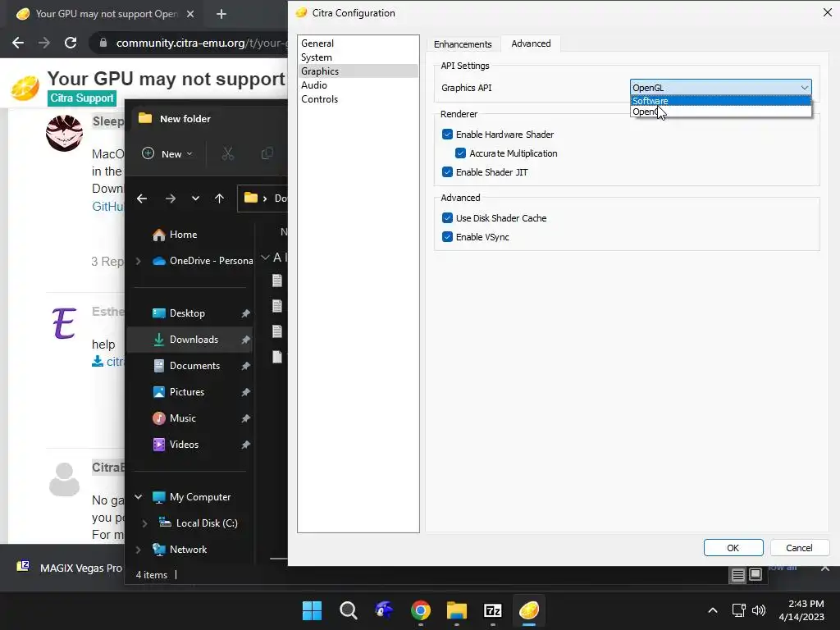Collapse the My Computer tree node
Screen dimensions: 840x630
click(138, 497)
